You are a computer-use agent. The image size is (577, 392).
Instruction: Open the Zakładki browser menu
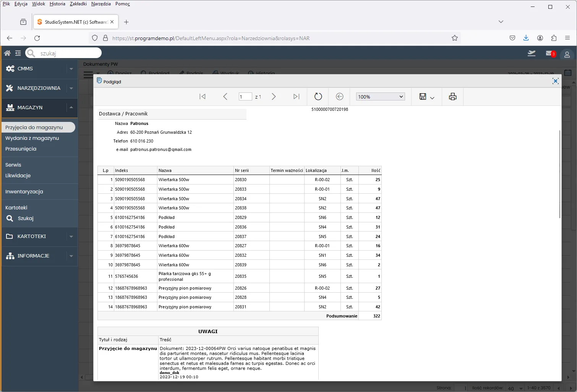pyautogui.click(x=78, y=4)
